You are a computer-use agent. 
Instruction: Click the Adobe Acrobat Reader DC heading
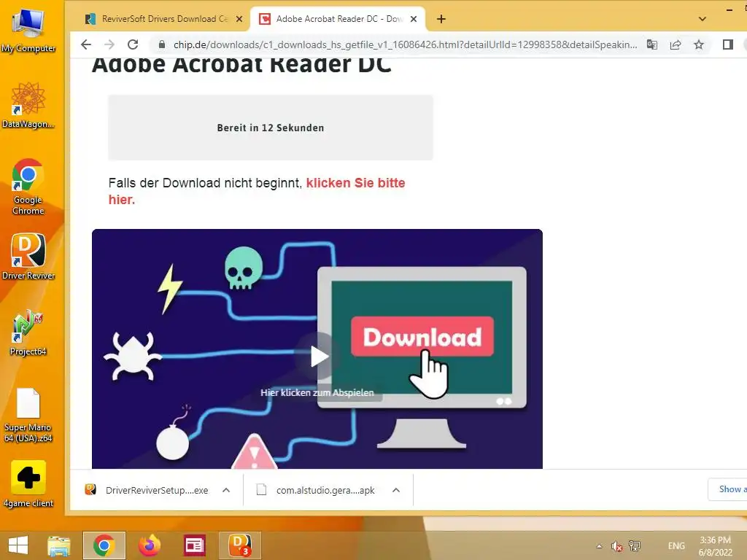(x=241, y=64)
